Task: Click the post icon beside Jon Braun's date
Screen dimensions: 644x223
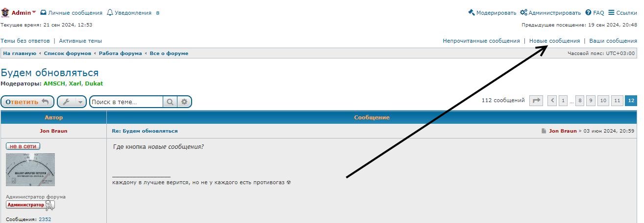Action: pos(544,131)
